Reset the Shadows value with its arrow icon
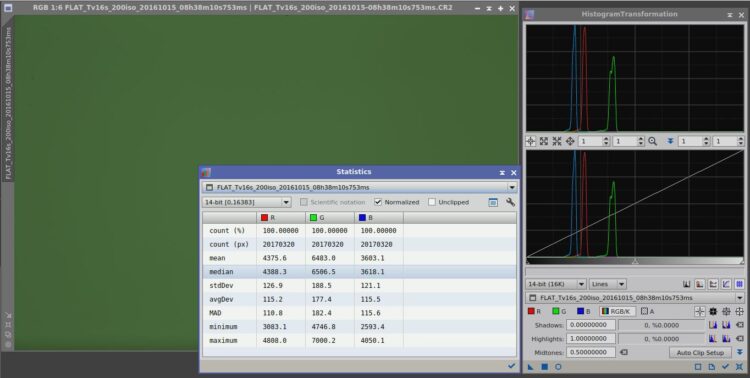Image resolution: width=750 pixels, height=378 pixels. tap(739, 325)
